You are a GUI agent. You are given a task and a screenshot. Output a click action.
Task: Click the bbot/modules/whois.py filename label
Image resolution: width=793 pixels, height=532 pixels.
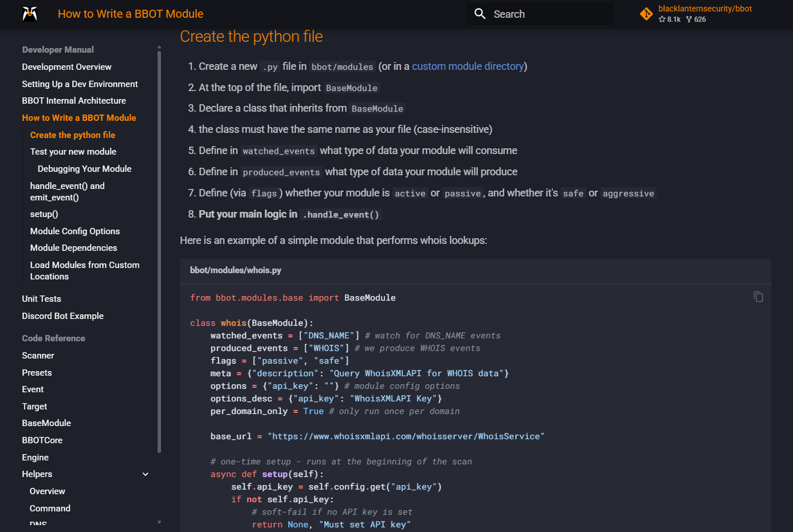235,270
